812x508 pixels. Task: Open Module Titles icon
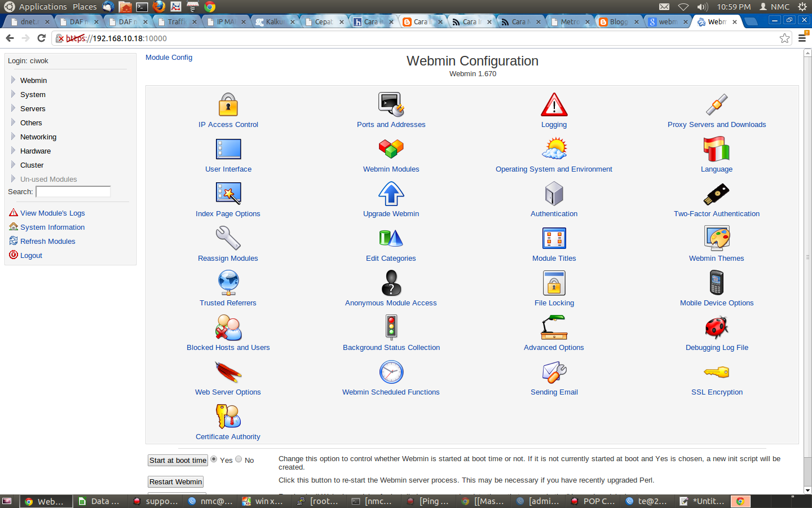pos(554,238)
